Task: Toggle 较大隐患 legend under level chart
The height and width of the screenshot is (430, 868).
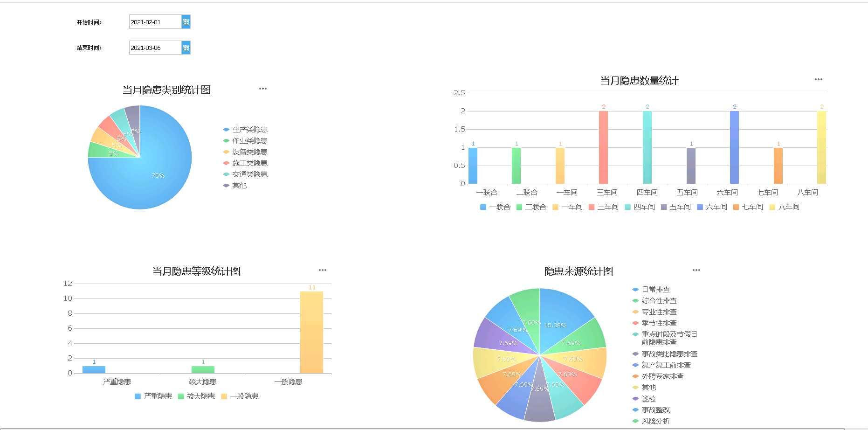Action: [196, 396]
